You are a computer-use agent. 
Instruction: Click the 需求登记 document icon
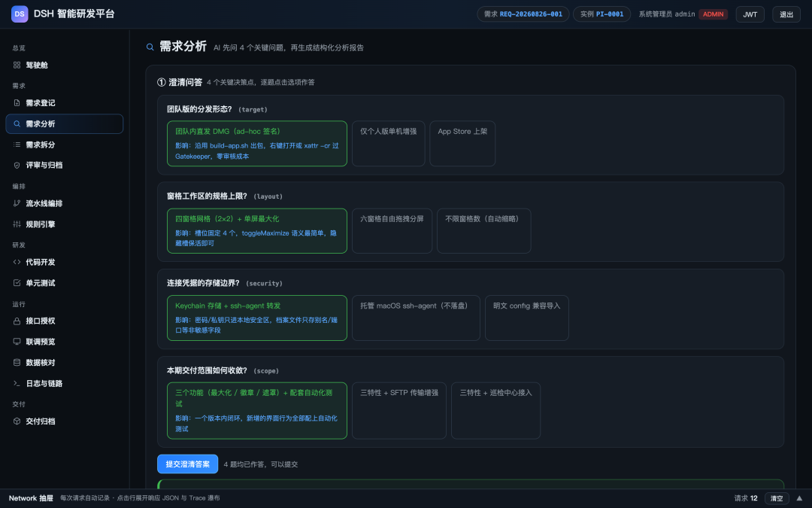click(17, 103)
